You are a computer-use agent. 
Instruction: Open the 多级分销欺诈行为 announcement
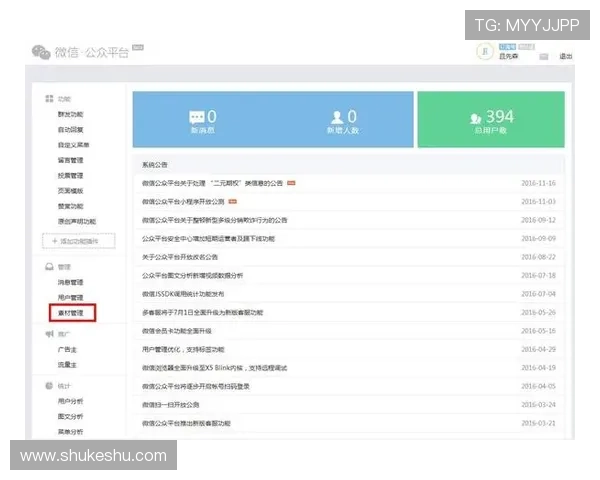click(215, 220)
